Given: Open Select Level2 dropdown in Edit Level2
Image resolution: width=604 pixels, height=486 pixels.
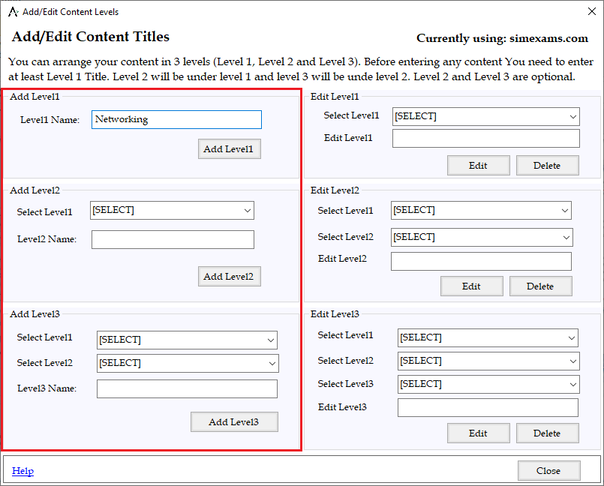Looking at the screenshot, I should click(x=481, y=237).
